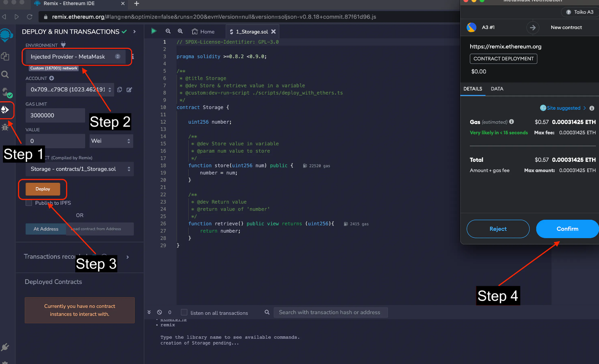Focus the terminal transaction search field
599x364 pixels.
(x=331, y=312)
